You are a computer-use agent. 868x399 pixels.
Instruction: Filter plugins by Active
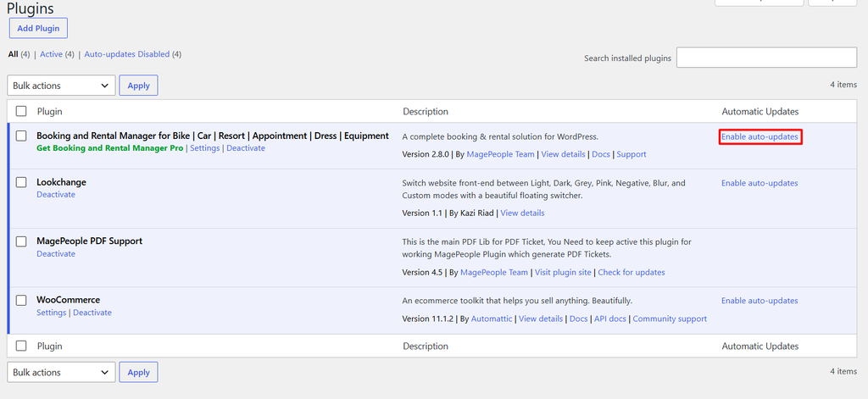click(x=51, y=54)
